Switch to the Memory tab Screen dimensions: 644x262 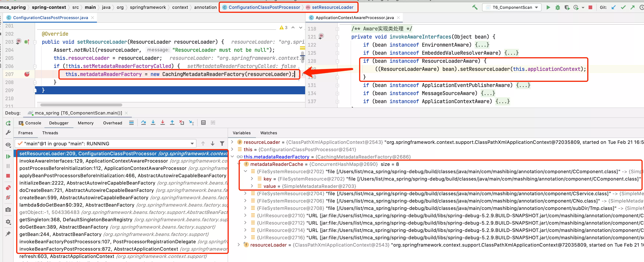point(86,123)
